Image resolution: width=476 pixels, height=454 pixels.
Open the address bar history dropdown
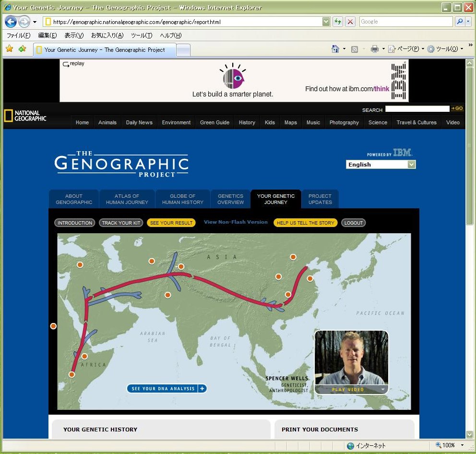click(326, 22)
